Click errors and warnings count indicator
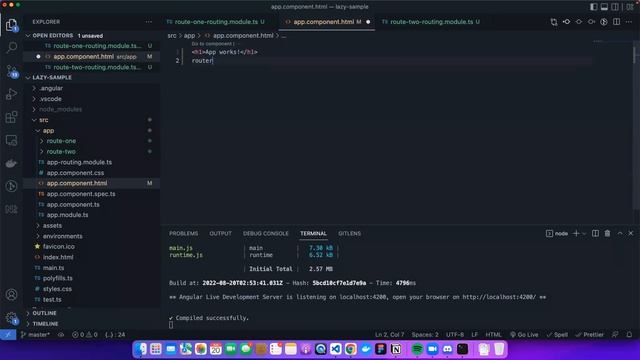 pyautogui.click(x=85, y=334)
